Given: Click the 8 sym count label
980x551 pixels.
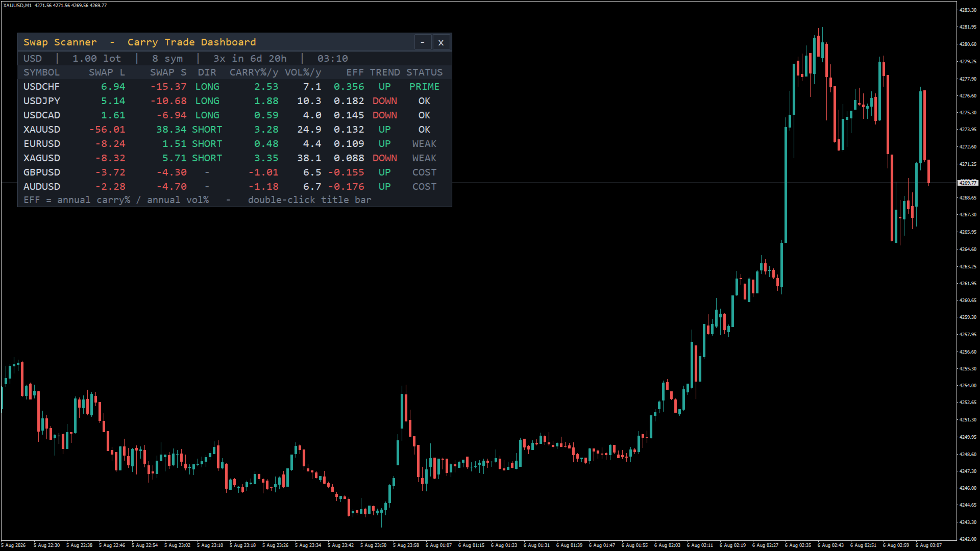Looking at the screenshot, I should click(x=167, y=59).
